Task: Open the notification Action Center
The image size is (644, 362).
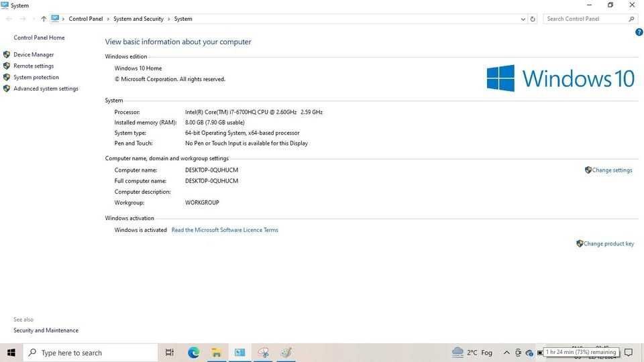Action: [629, 352]
